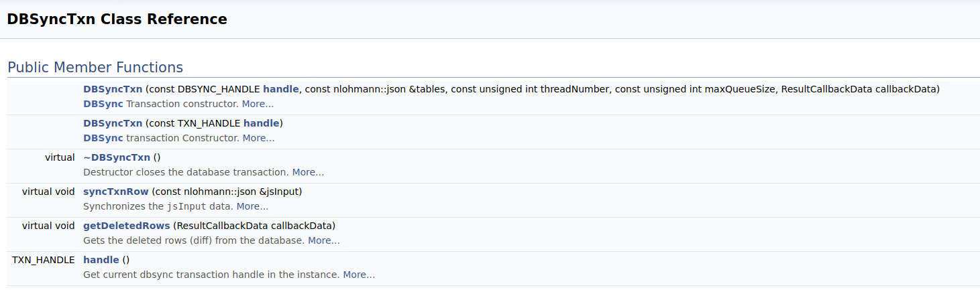Viewport: 980px width, 296px height.
Task: Open the DBSync link before 'transaction Constructor'
Action: [103, 138]
